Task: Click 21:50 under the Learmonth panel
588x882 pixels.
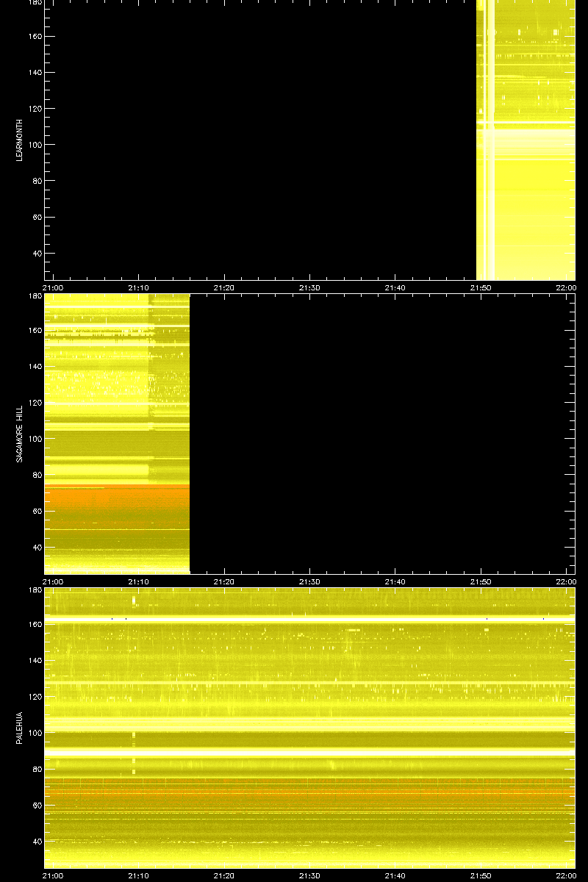Action: click(481, 288)
